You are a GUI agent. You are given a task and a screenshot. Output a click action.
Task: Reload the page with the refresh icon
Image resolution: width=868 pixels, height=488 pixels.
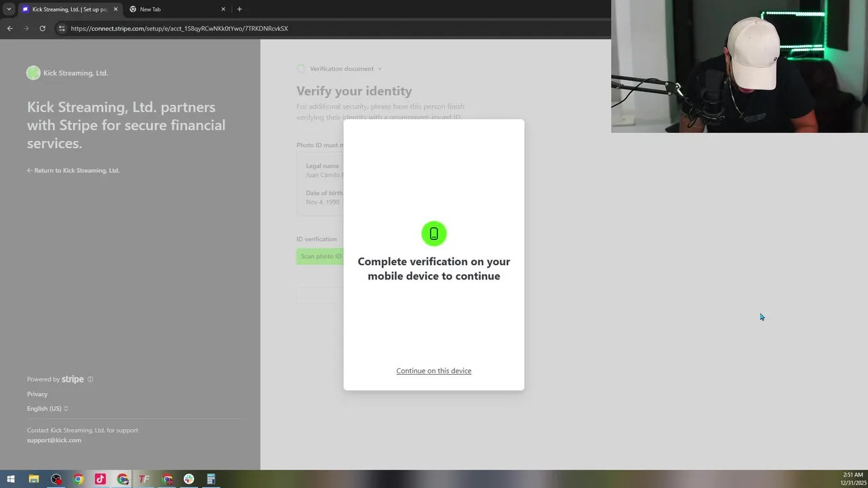pos(42,28)
